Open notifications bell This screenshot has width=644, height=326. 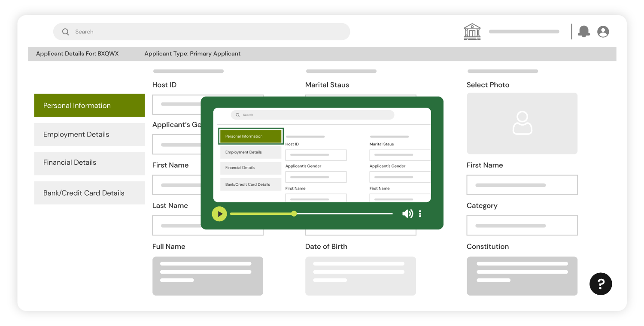tap(584, 32)
